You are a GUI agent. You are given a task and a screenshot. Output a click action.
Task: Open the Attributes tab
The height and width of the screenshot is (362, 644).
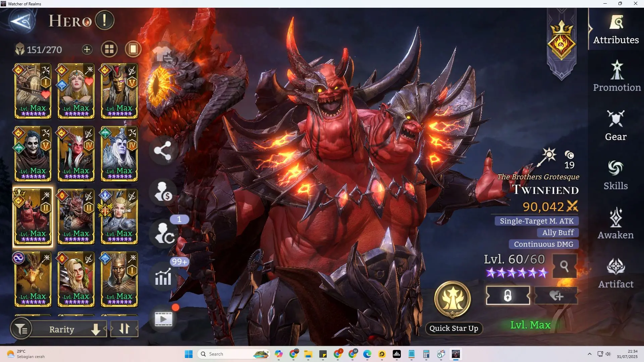coord(616,30)
